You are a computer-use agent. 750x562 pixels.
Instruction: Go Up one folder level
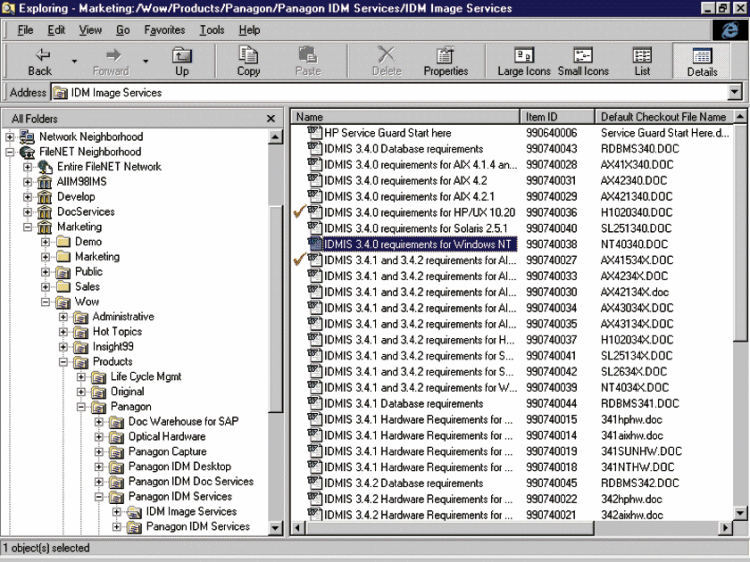point(182,62)
